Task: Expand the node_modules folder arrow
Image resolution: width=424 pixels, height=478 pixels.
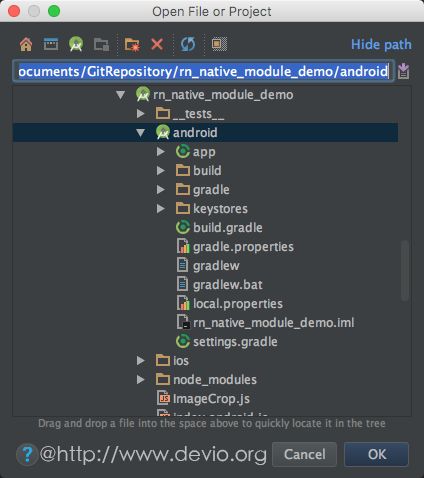Action: [x=141, y=380]
